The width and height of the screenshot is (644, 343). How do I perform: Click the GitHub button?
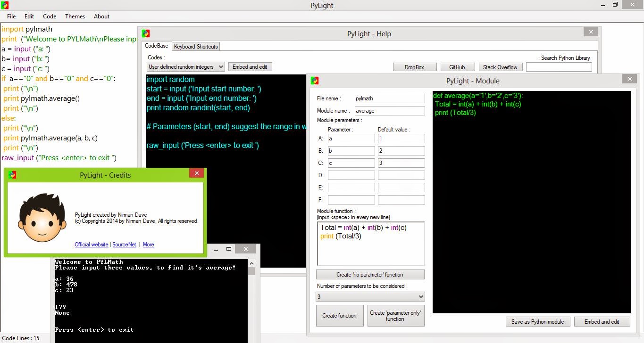point(457,67)
